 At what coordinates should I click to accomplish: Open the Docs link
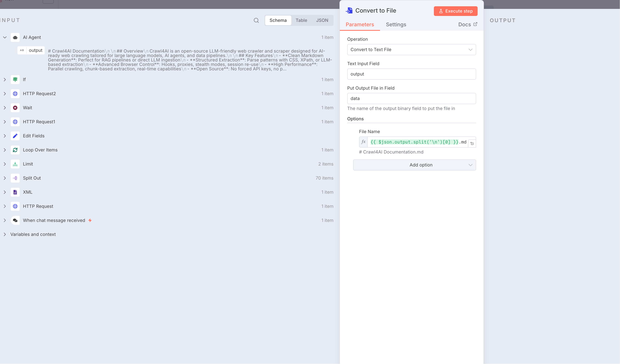click(467, 25)
